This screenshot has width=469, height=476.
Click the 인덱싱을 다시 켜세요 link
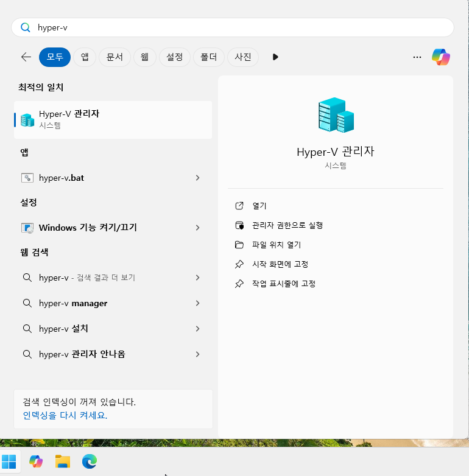point(65,415)
